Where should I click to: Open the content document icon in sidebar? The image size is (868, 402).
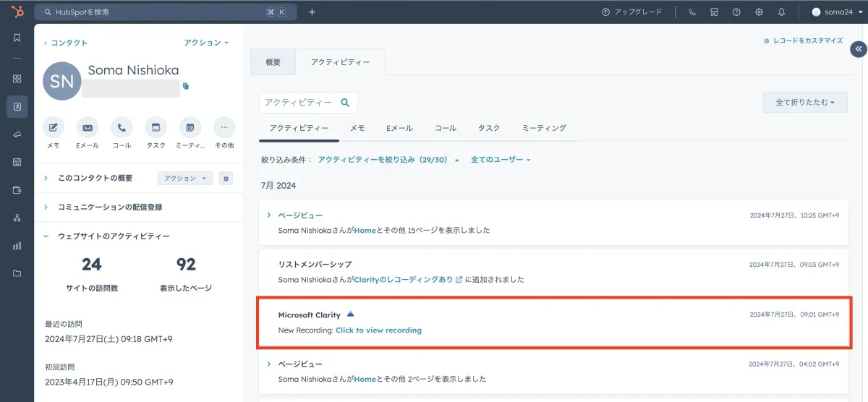tap(17, 162)
